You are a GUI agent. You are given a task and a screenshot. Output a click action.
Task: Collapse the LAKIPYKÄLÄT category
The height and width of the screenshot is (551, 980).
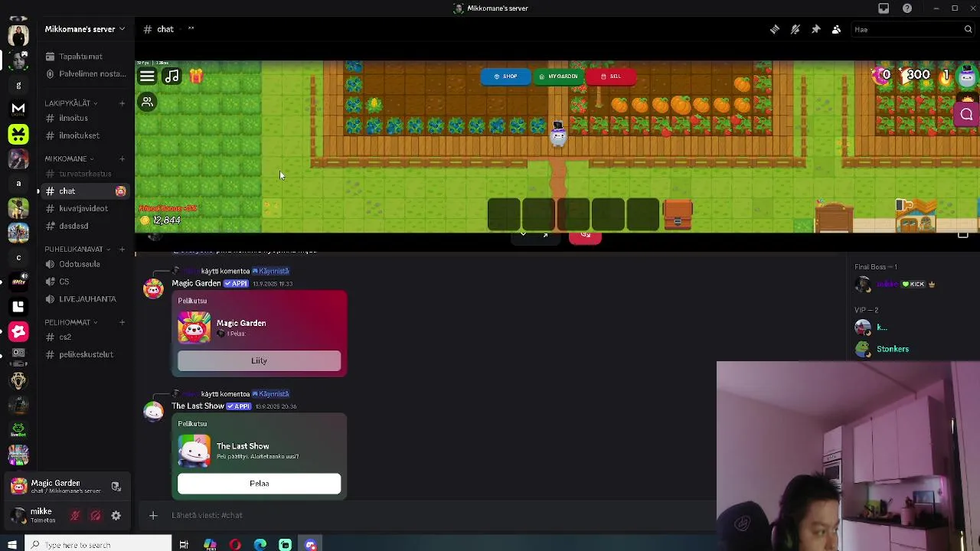point(70,103)
